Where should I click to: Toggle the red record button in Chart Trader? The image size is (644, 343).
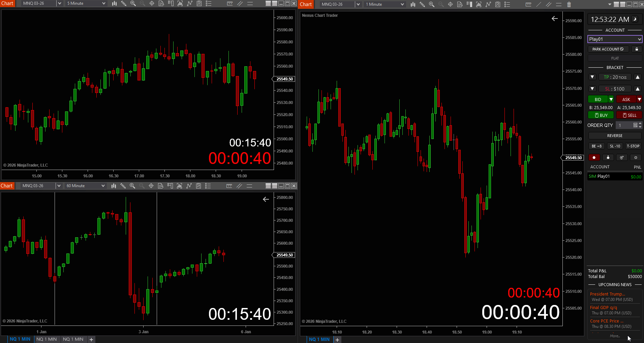click(x=594, y=157)
